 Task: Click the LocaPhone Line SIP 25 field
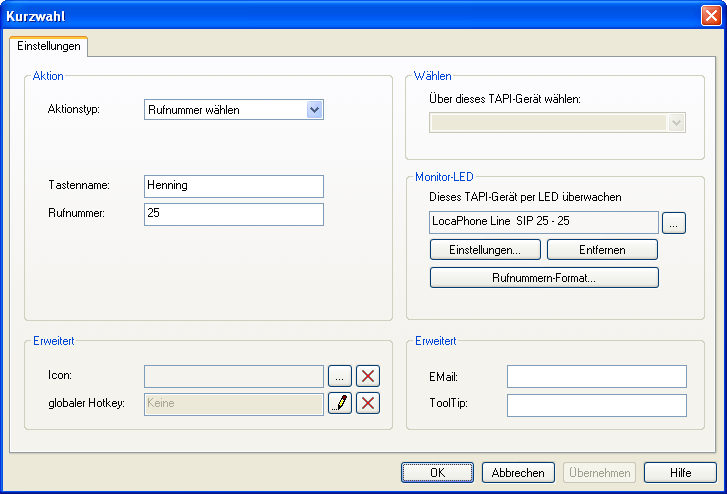click(x=543, y=222)
